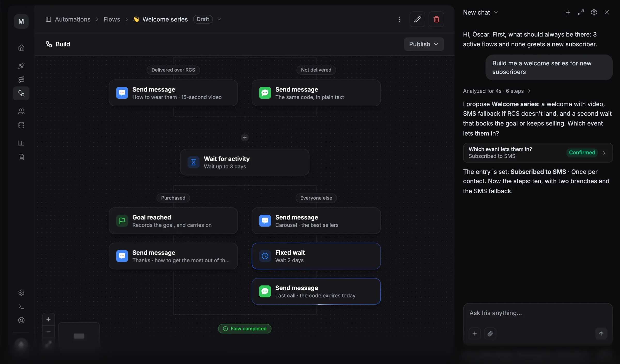Open the bar chart analytics icon
The image size is (620, 364).
(21, 143)
